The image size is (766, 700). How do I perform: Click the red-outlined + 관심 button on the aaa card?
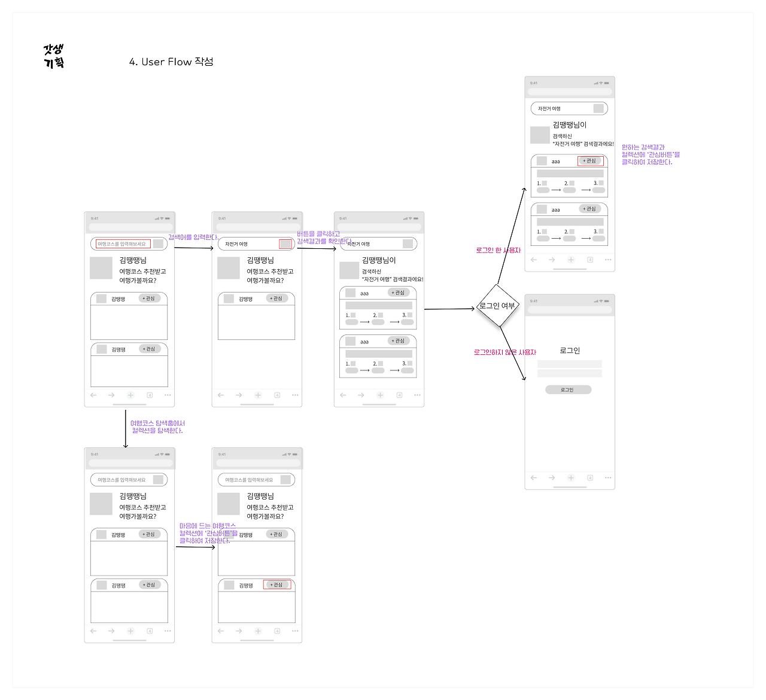(590, 160)
